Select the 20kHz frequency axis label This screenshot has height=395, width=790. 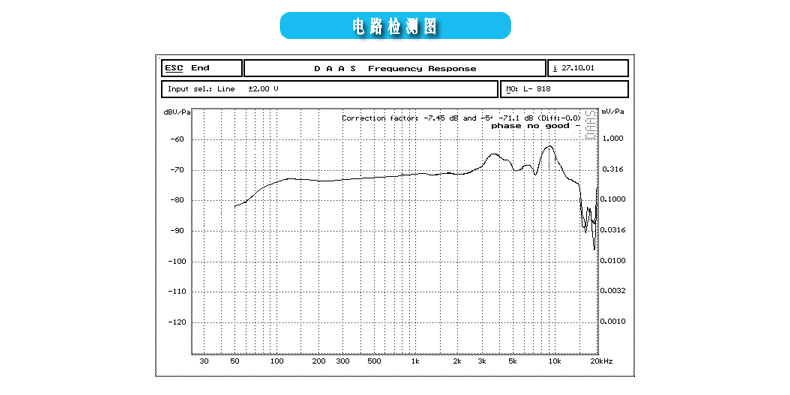(602, 362)
